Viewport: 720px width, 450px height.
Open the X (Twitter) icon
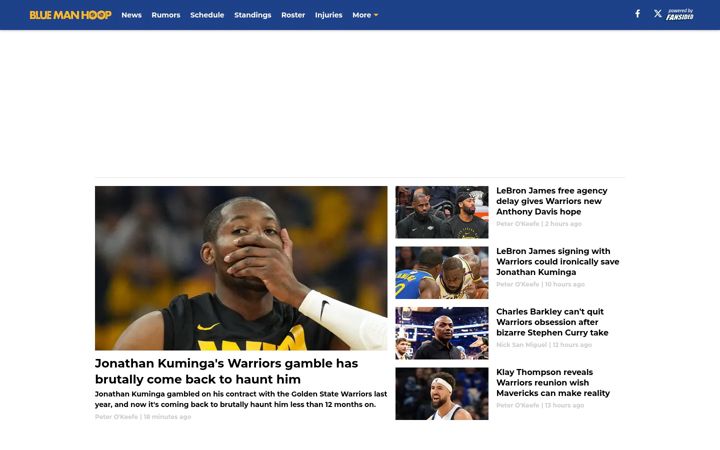point(658,14)
